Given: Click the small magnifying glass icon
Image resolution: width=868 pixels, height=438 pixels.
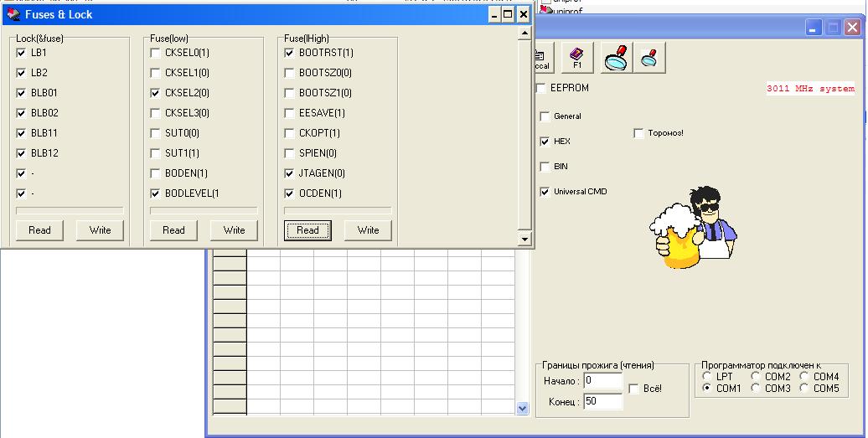Looking at the screenshot, I should click(x=649, y=58).
